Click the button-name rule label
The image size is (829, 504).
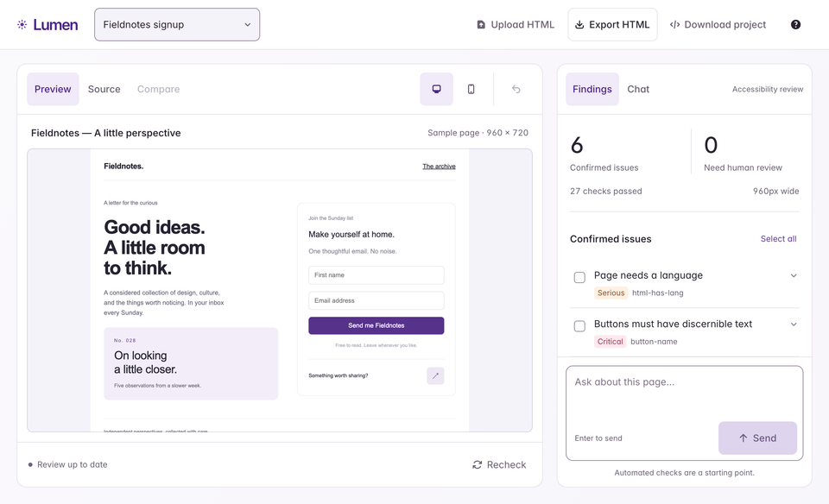click(x=654, y=341)
